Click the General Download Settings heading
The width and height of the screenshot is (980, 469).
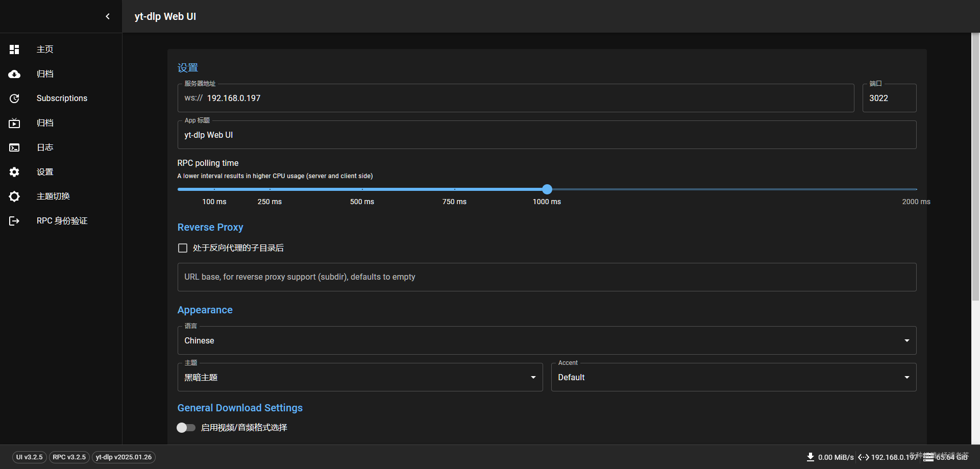pos(240,408)
